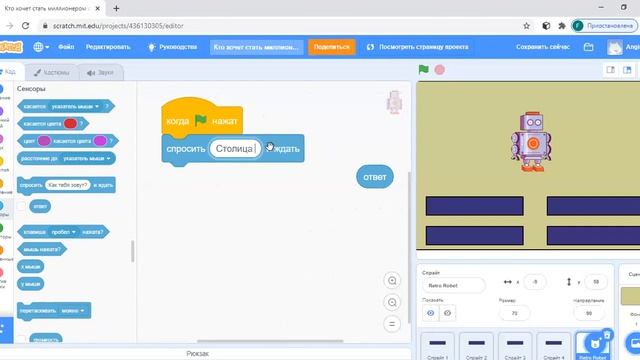The height and width of the screenshot is (360, 640).
Task: Click the robot sprite on the stage
Action: (531, 142)
